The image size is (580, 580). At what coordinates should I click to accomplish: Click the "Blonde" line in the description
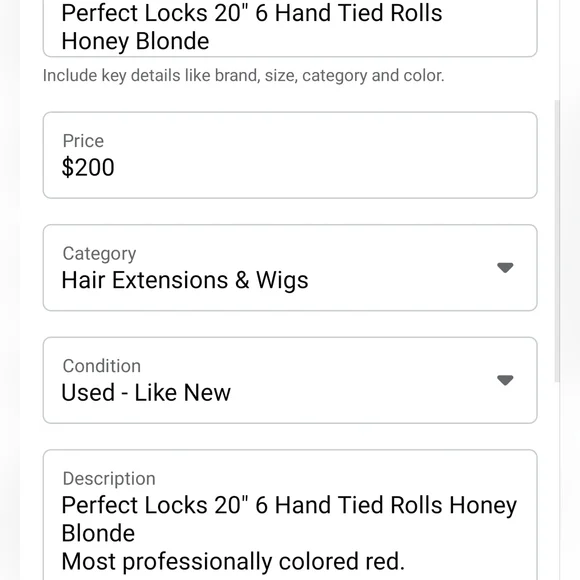point(98,533)
